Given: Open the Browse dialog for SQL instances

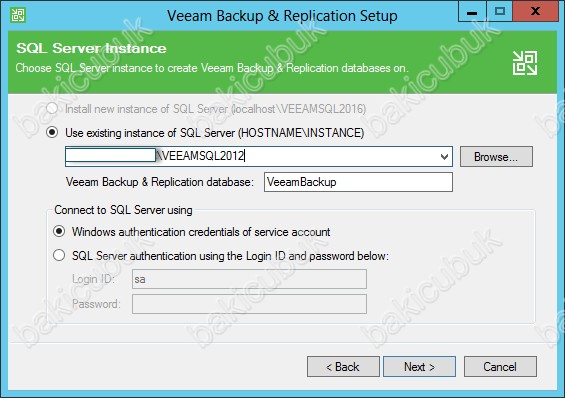Looking at the screenshot, I should point(496,156).
